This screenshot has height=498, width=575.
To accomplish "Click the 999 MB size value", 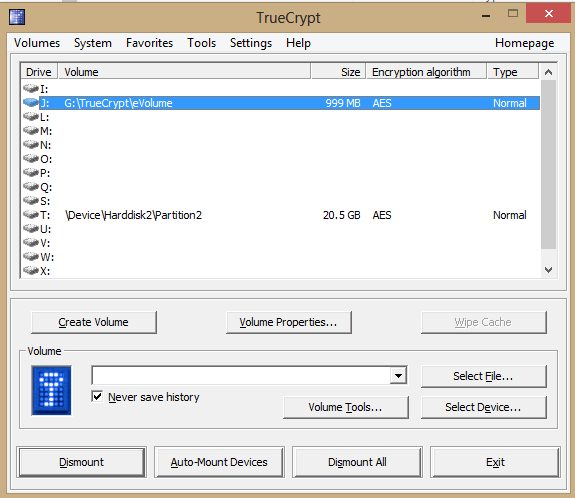I will pos(343,103).
